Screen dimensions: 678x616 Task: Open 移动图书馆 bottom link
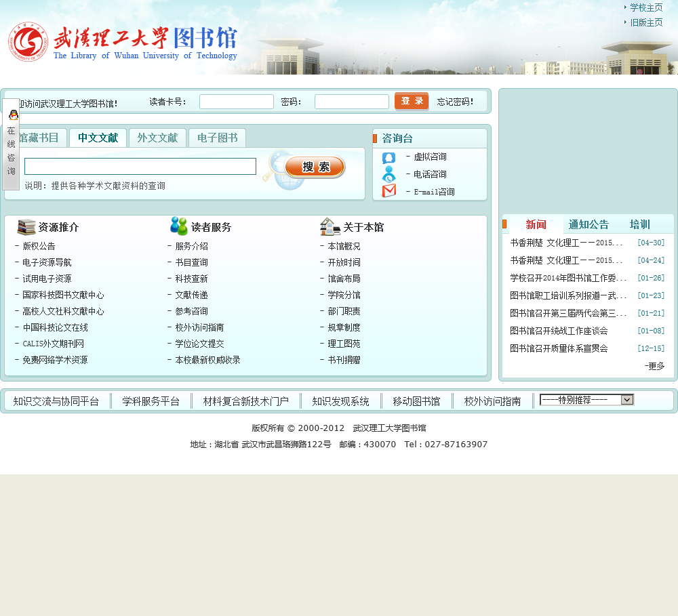[x=416, y=401]
